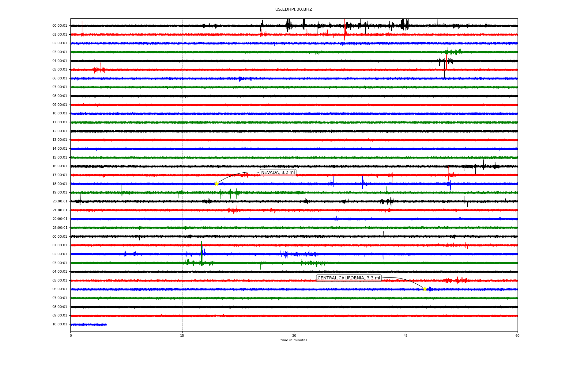Click the CENTRAL CALIFORNIA, 3.3 ml annotation box

[349, 278]
